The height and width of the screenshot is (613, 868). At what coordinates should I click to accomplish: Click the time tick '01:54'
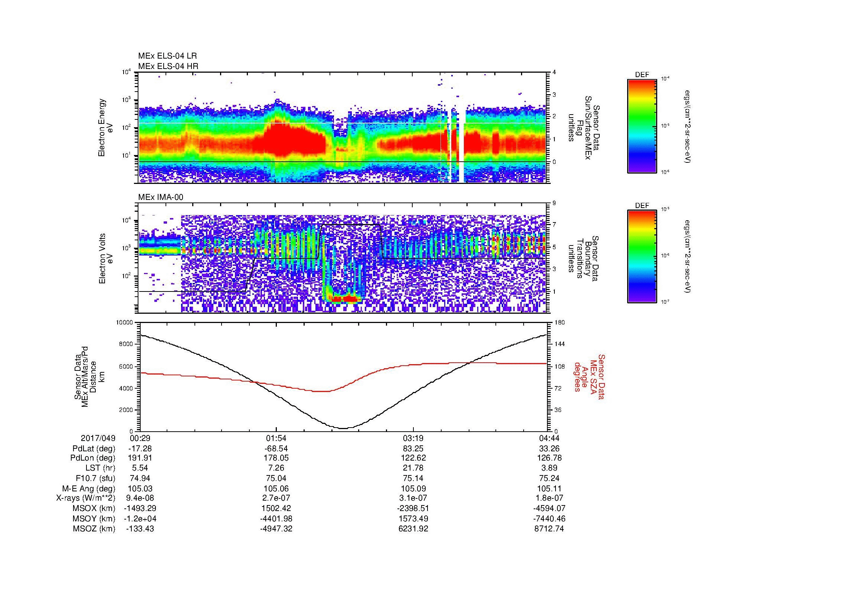276,438
